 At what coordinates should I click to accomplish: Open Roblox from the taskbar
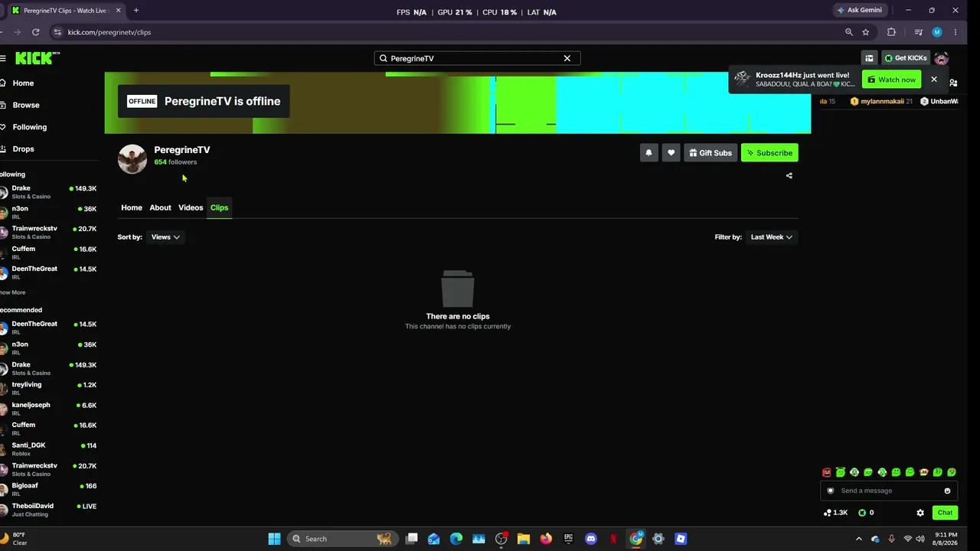681,539
